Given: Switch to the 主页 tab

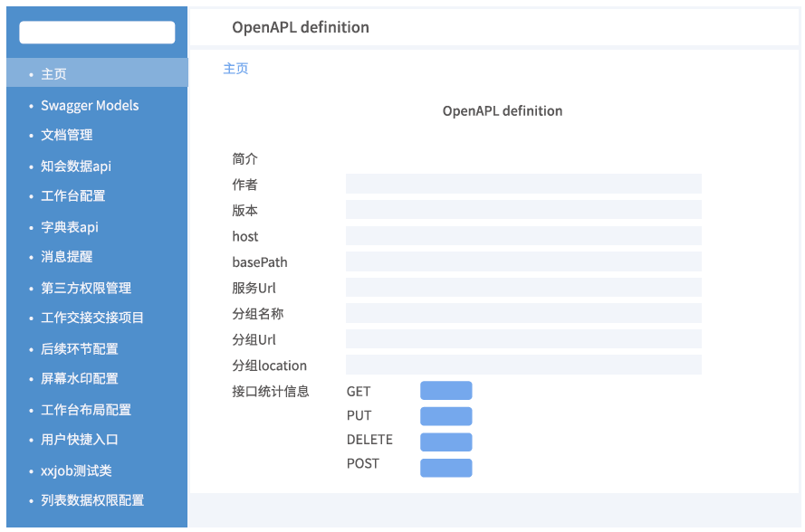Looking at the screenshot, I should coord(235,69).
